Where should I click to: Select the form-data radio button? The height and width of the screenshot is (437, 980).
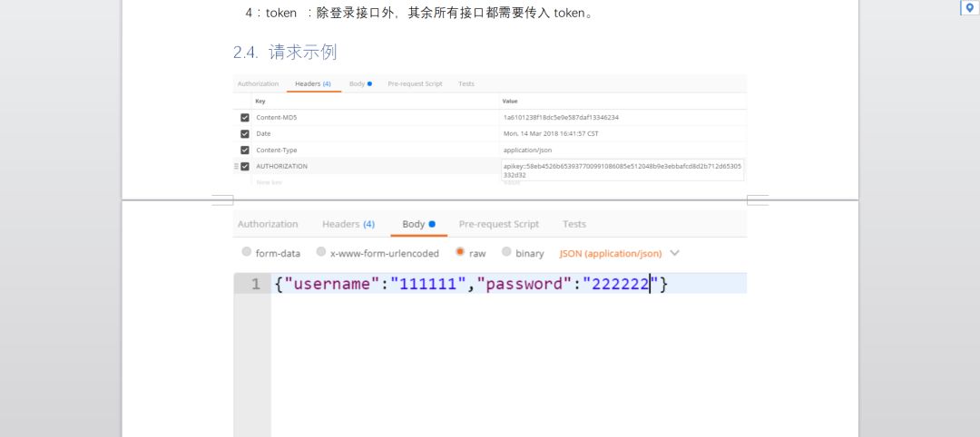pyautogui.click(x=246, y=252)
